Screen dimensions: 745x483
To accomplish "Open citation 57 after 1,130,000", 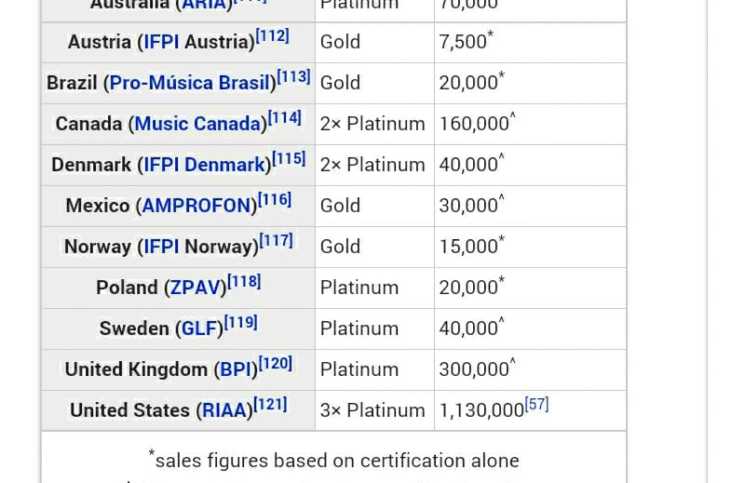I will 537,405.
